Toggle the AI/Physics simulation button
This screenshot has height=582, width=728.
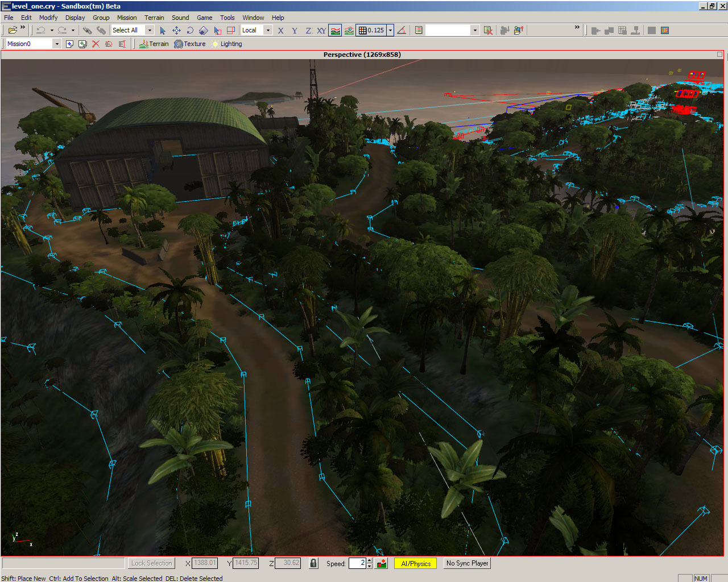point(416,563)
